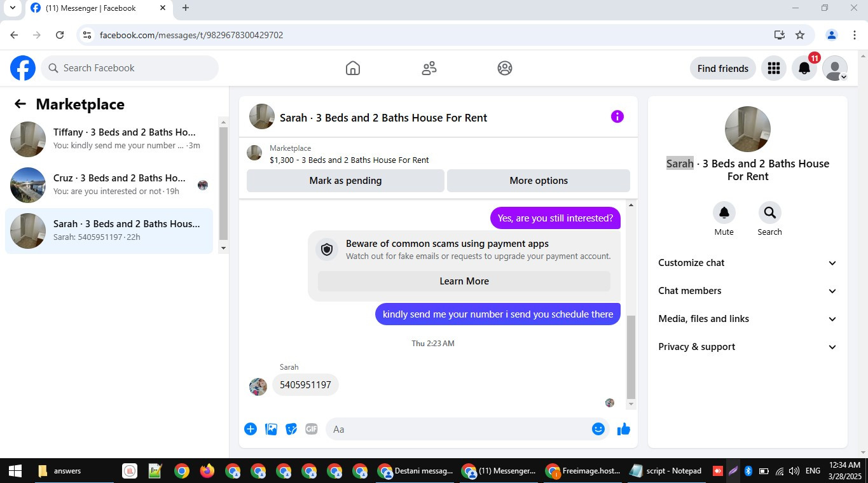
Task: Click the phone number message 5405951197
Action: tap(305, 385)
